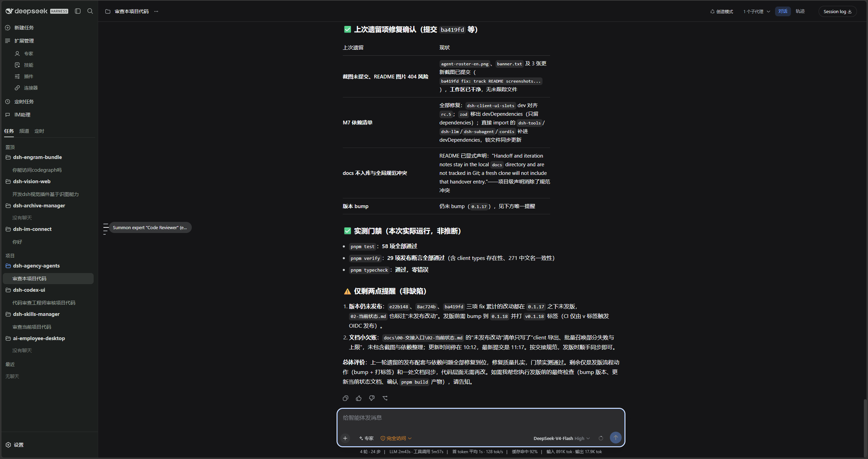This screenshot has width=868, height=459.
Task: Click the Summon expert Code Reviewer bubble
Action: 150,227
